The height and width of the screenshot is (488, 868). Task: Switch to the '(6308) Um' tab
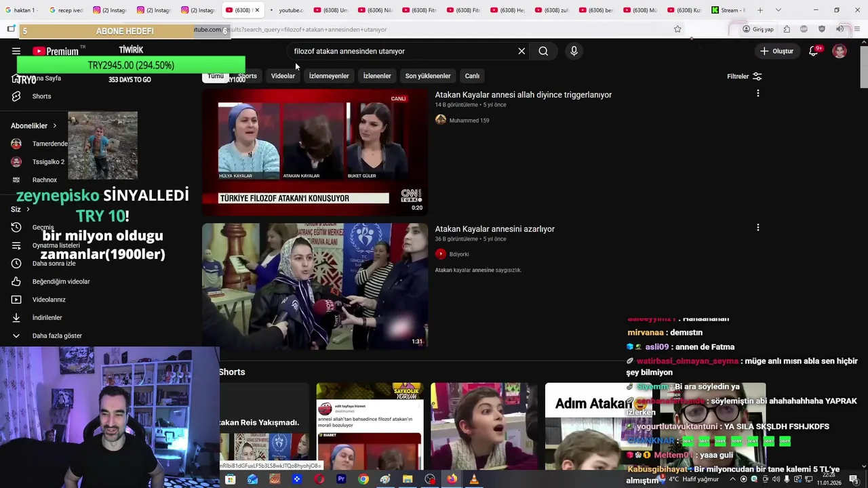coord(330,10)
